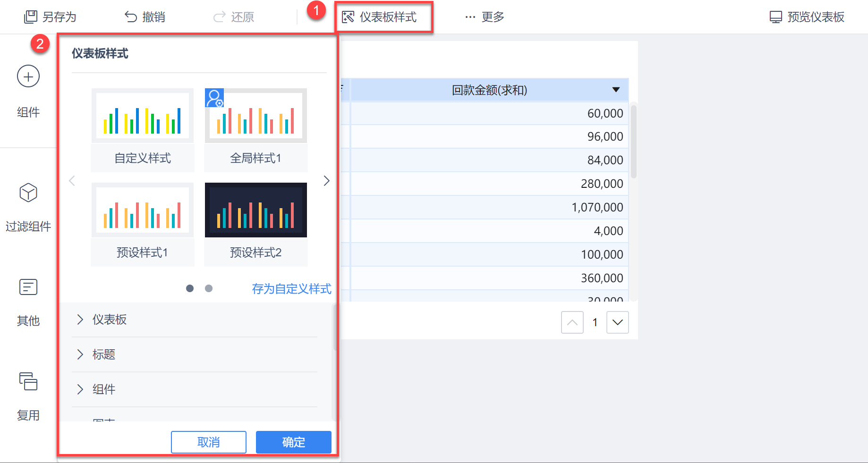Open the 回款金额(求和) column dropdown arrow
The height and width of the screenshot is (463, 868).
click(x=616, y=90)
